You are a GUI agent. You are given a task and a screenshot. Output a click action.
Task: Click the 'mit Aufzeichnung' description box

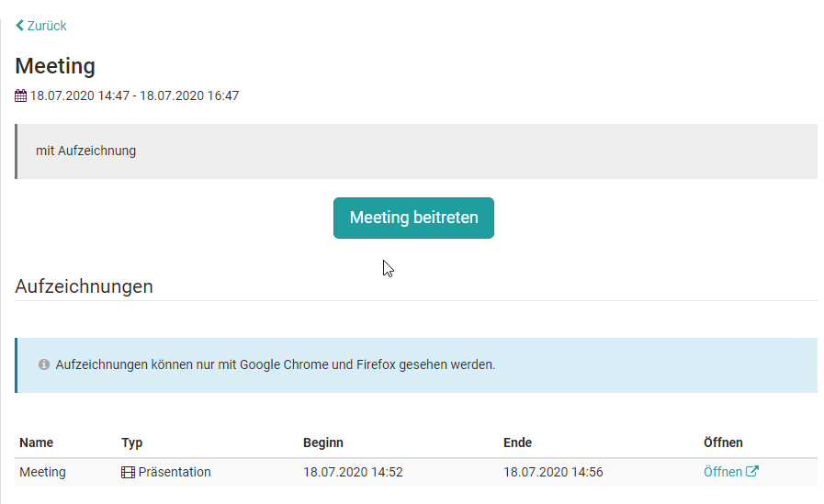coord(415,151)
